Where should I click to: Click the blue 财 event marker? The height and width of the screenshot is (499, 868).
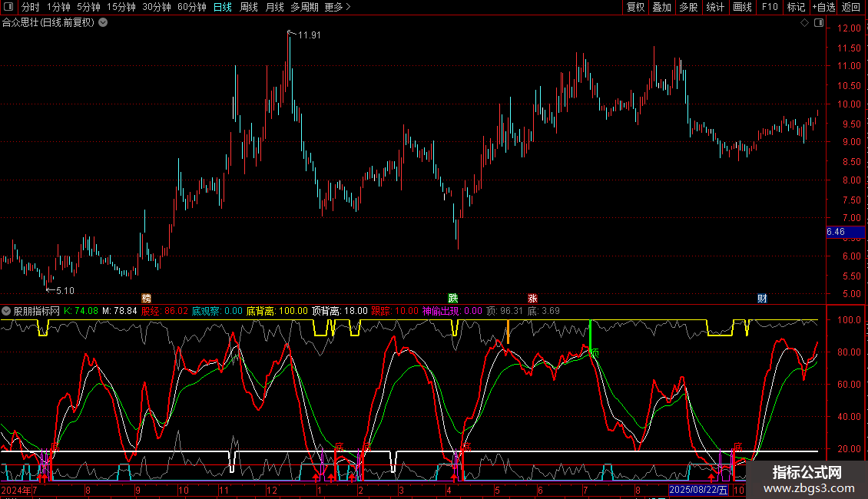tap(761, 298)
